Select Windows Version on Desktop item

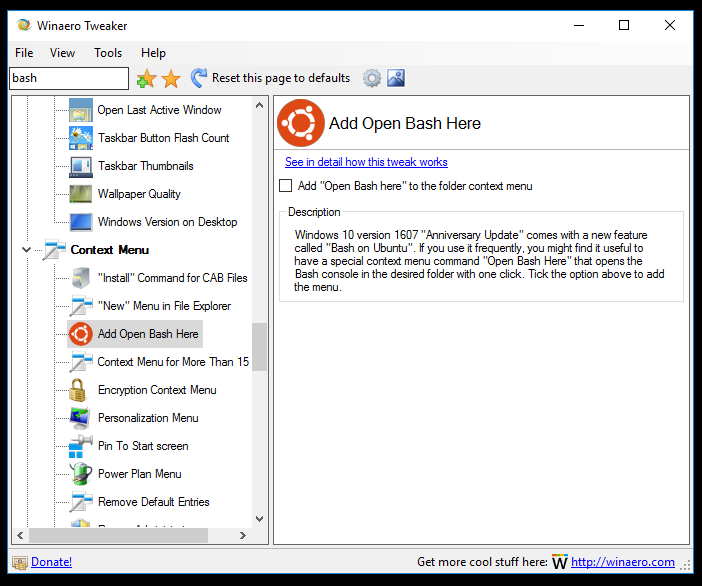[x=167, y=222]
